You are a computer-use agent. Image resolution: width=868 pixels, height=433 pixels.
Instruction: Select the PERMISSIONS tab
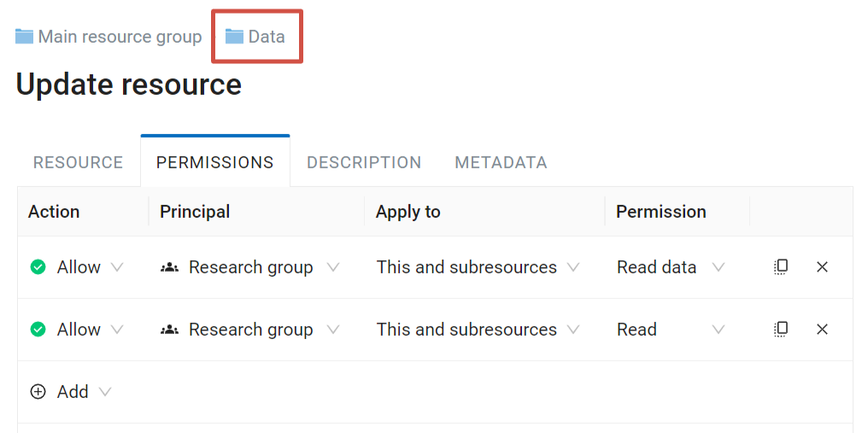214,162
